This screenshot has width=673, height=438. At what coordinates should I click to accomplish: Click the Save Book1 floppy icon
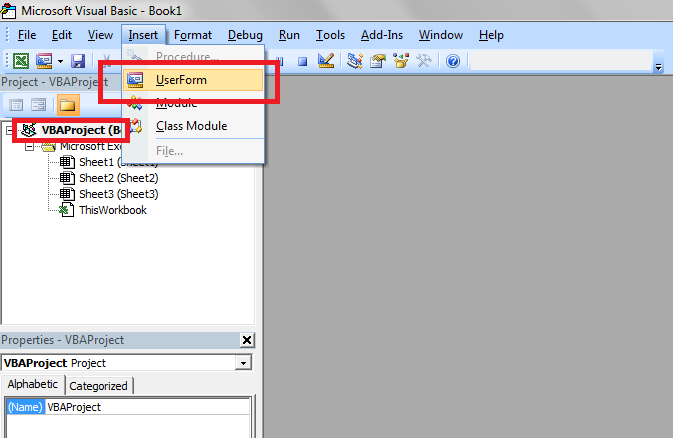pos(78,61)
